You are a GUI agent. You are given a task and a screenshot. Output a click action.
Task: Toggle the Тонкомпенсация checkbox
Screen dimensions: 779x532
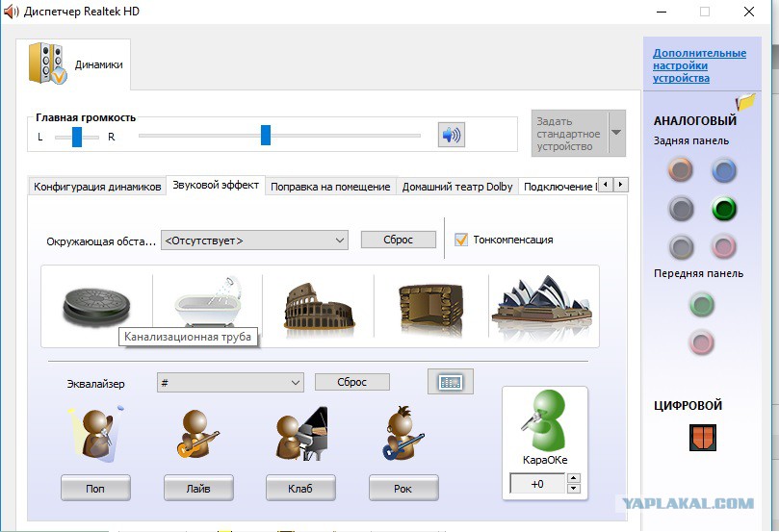461,240
